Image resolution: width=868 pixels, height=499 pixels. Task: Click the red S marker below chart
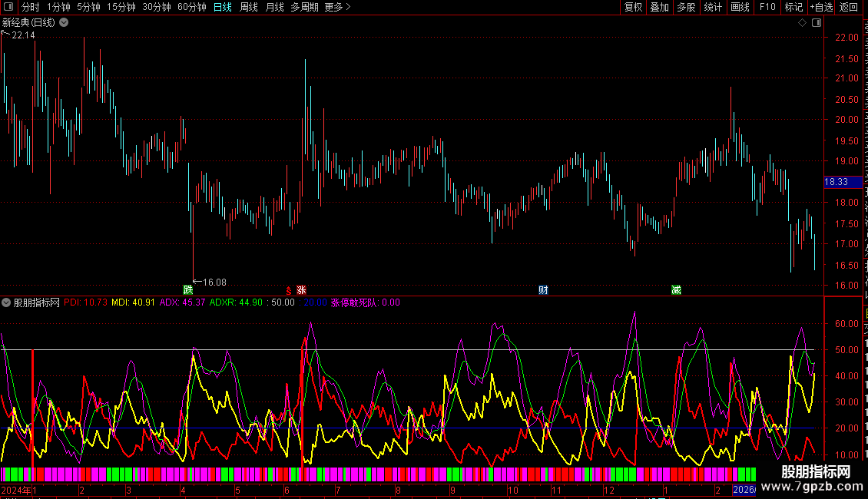tap(288, 290)
